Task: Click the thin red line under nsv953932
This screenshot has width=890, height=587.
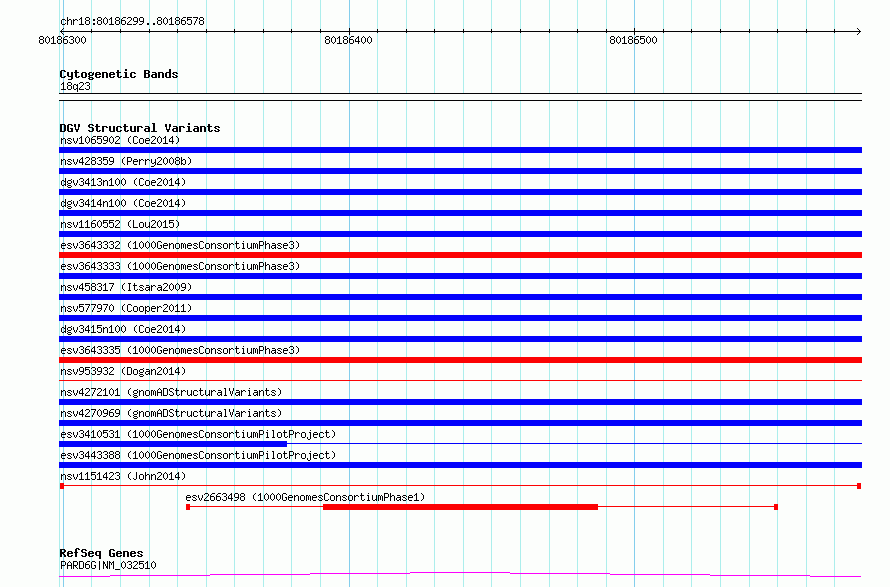Action: click(460, 380)
